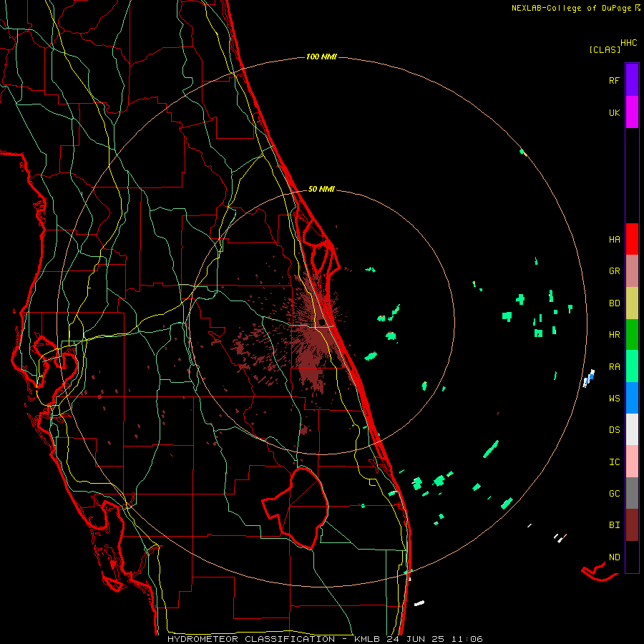Click the white DS legend swatch
Screen dimensions: 644x644
tap(632, 429)
